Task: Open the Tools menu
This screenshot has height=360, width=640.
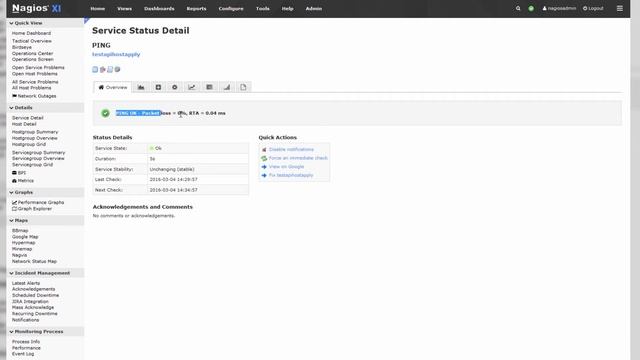Action: coord(262,9)
